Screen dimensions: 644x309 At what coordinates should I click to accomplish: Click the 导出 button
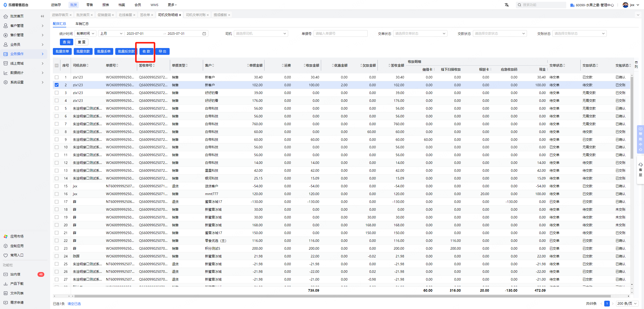163,52
